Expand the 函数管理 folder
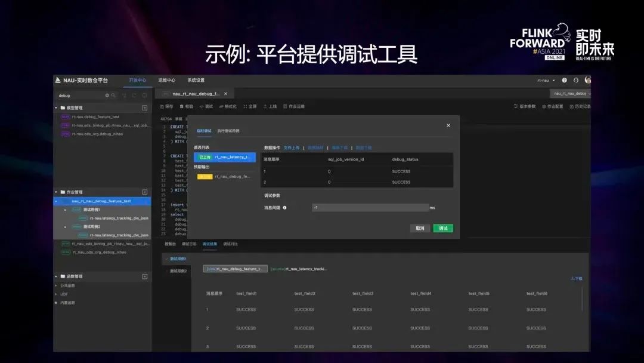Screen dimensions: 644x363 click(x=55, y=276)
